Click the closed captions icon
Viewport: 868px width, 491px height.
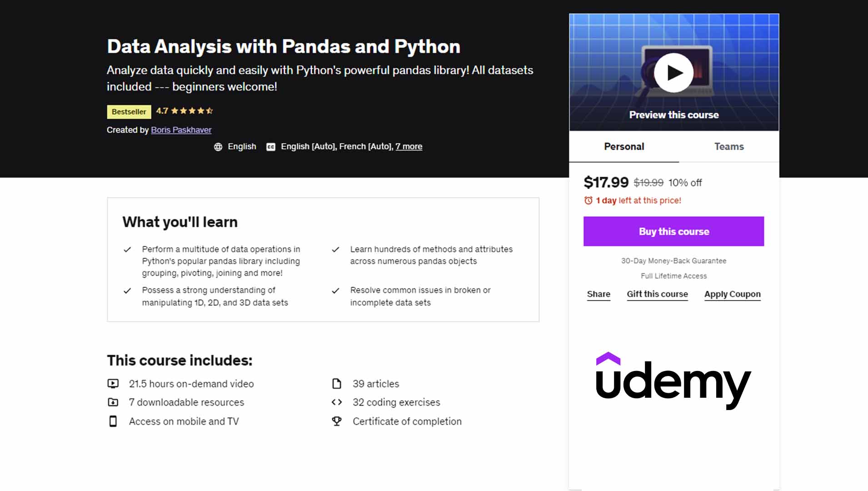pyautogui.click(x=270, y=146)
